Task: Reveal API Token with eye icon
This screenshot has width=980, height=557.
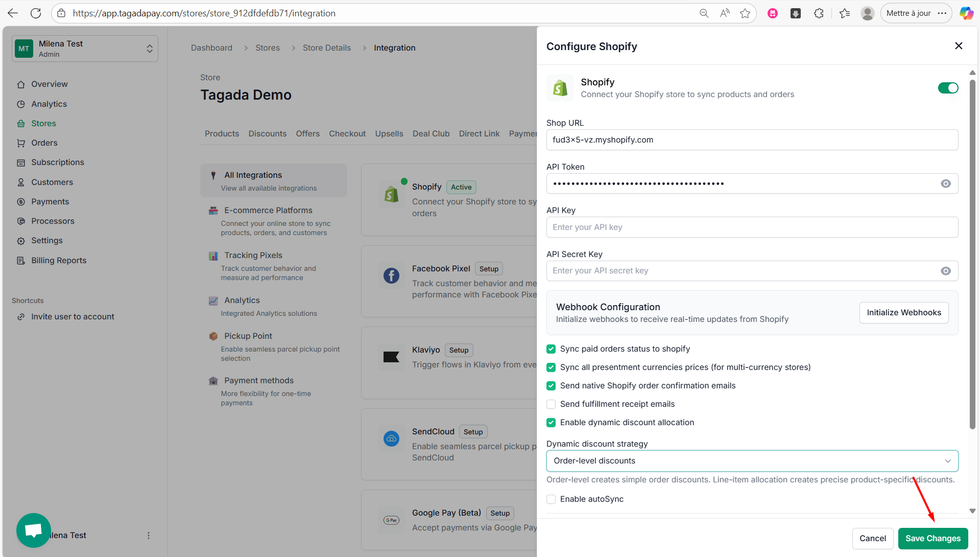Action: pyautogui.click(x=946, y=183)
